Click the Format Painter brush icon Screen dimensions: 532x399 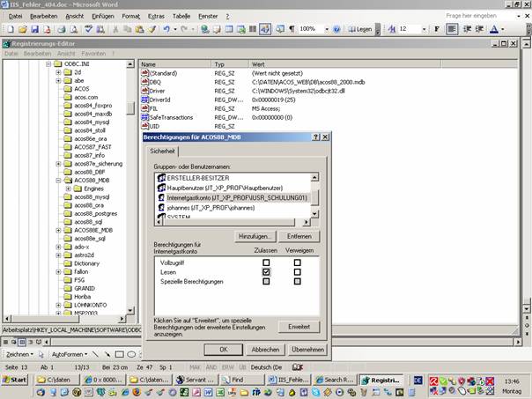(152, 29)
